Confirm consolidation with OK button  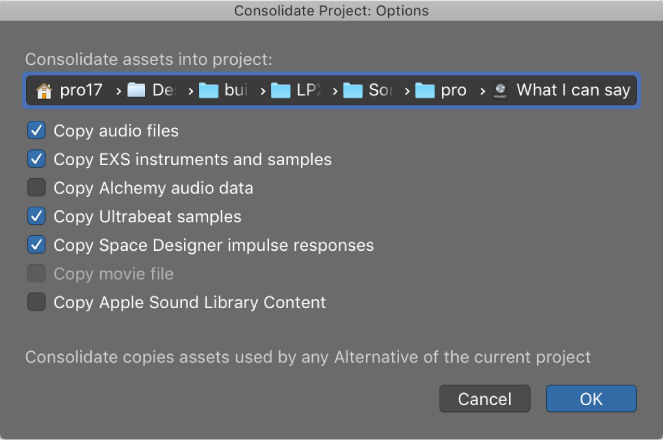[x=591, y=398]
